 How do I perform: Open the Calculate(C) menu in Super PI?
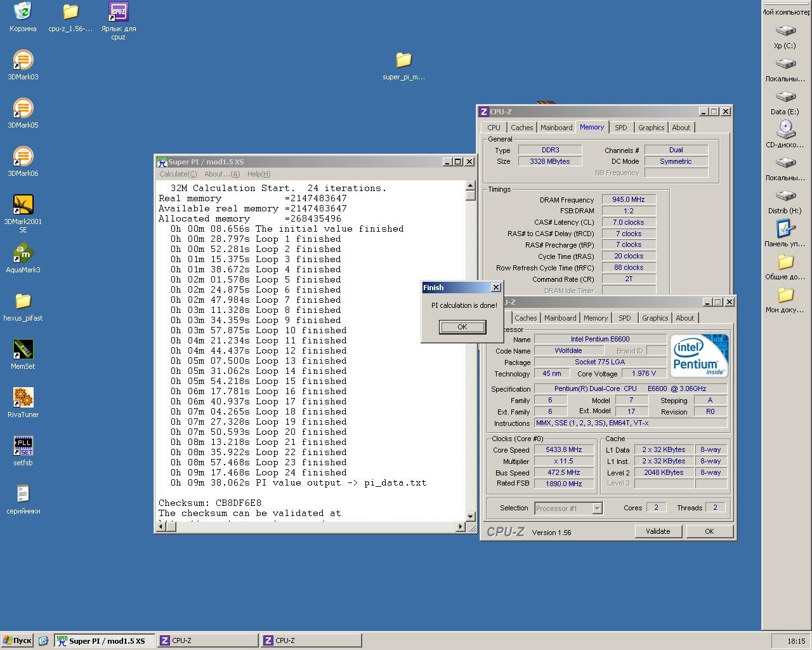click(178, 174)
